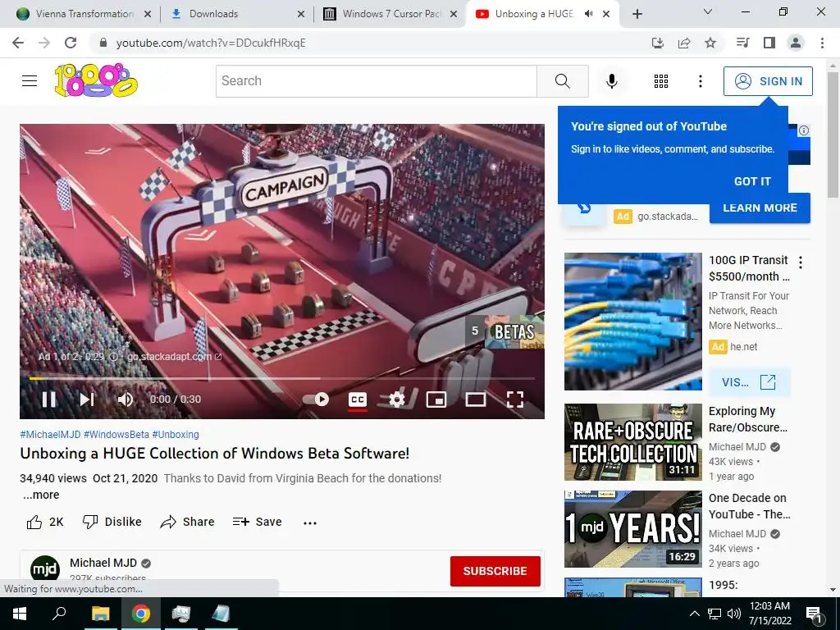Viewport: 840px width, 630px height.
Task: Open Michael MJD channel avatar
Action: click(45, 570)
